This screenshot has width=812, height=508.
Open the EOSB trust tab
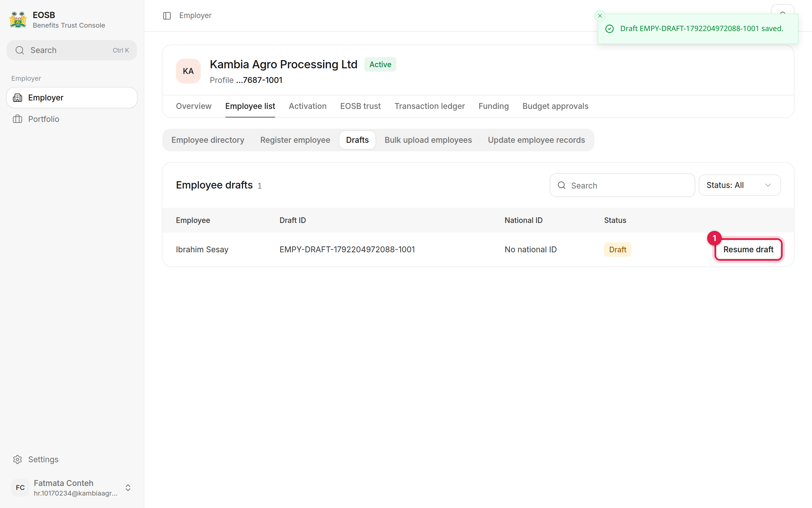click(360, 106)
